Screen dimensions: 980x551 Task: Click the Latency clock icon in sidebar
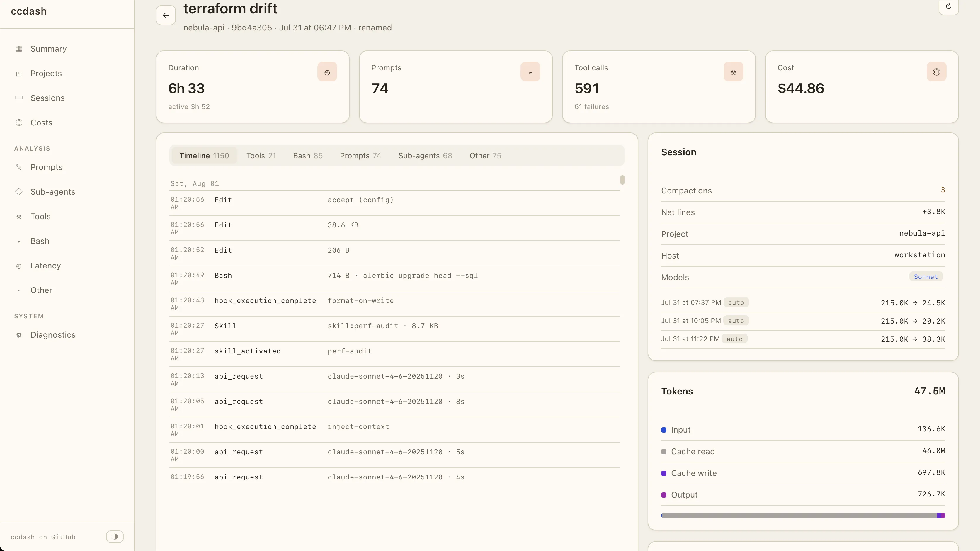pyautogui.click(x=19, y=266)
